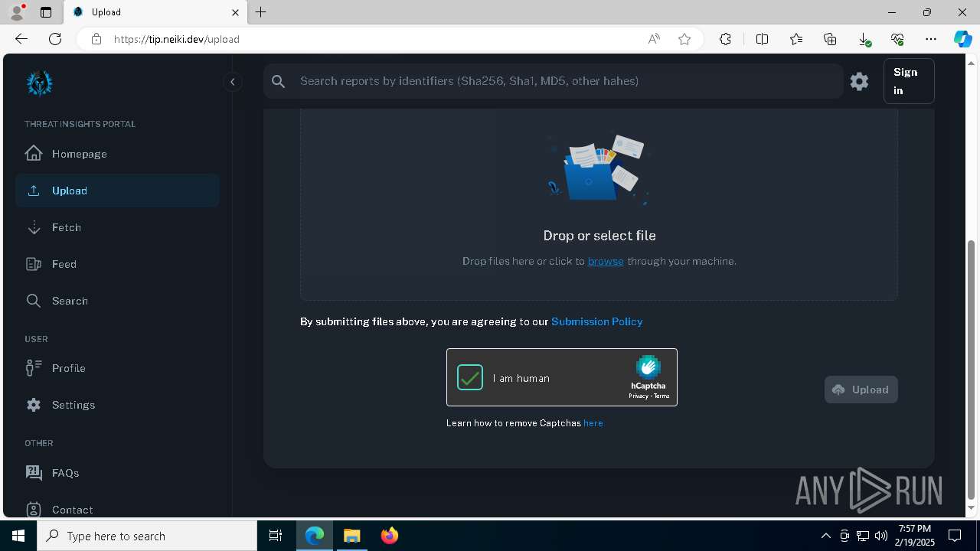
Task: Select Upload in the sidebar
Action: pos(117,191)
